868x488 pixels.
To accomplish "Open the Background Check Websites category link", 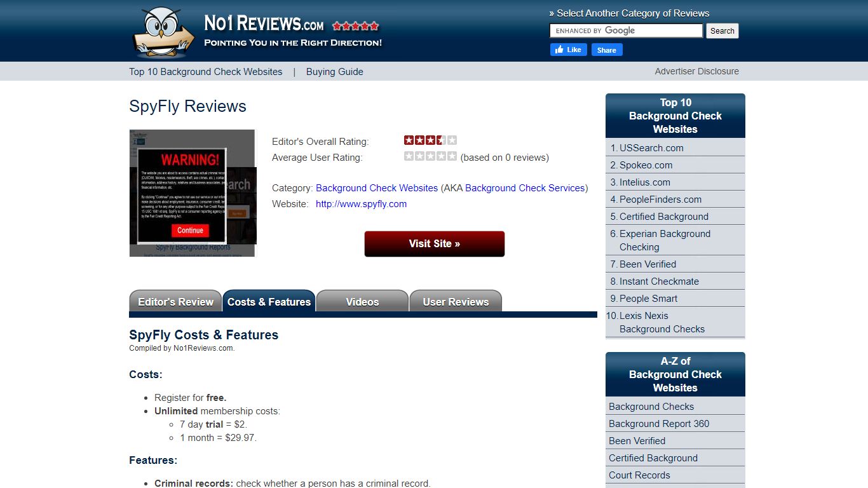I will click(377, 188).
